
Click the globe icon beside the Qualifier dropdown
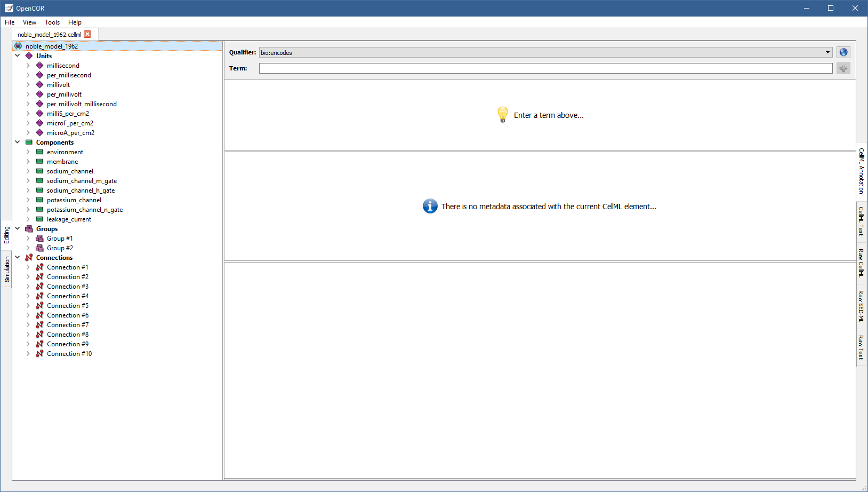[x=843, y=52]
